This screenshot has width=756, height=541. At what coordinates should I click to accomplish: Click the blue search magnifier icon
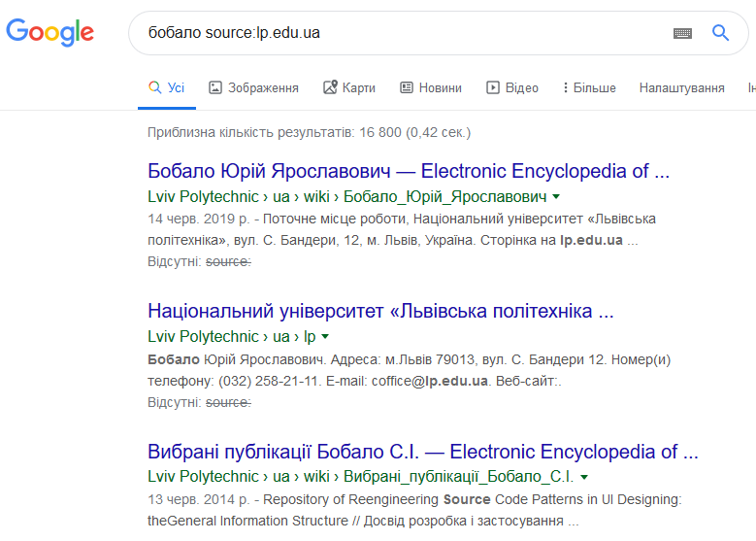(720, 33)
